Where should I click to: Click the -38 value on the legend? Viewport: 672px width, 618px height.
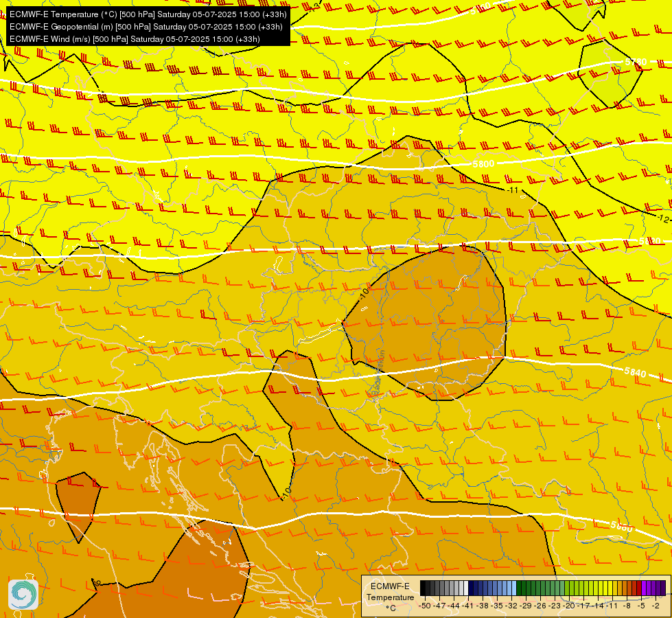click(482, 606)
